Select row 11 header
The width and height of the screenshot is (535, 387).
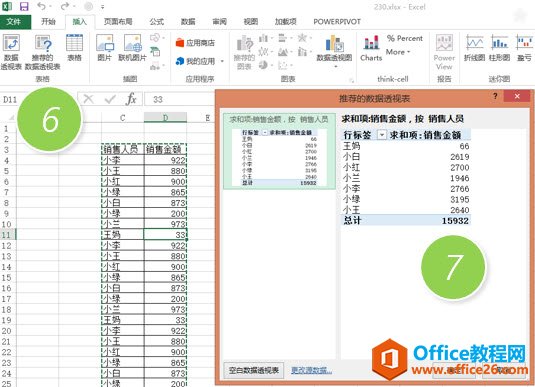click(x=8, y=235)
